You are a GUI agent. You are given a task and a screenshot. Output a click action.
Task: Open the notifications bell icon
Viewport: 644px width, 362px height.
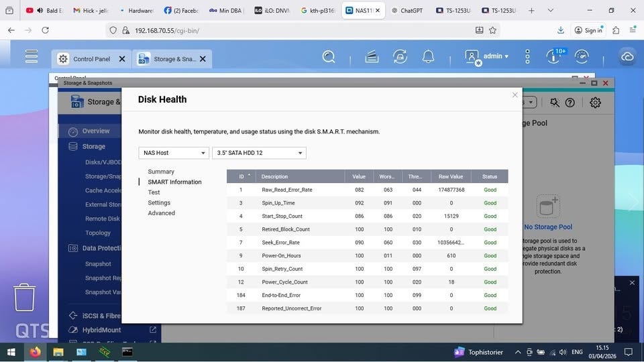tap(428, 57)
